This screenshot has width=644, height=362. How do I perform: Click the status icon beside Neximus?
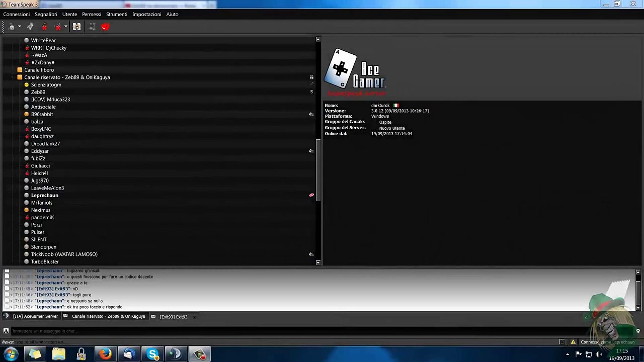click(27, 210)
